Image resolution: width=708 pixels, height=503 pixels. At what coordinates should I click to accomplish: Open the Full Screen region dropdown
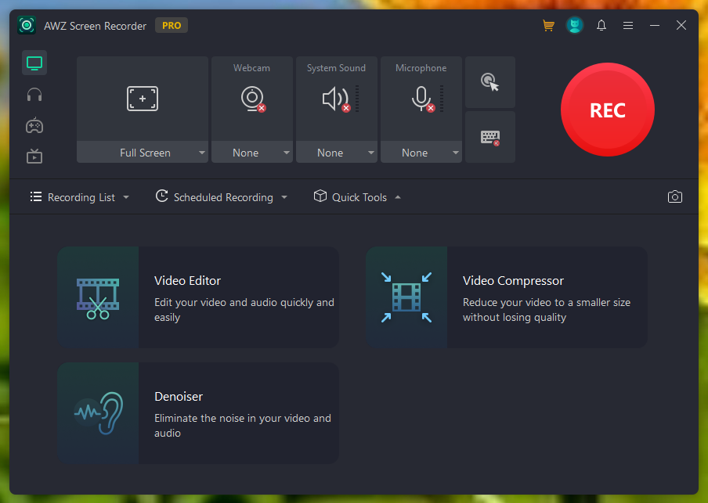coord(142,153)
